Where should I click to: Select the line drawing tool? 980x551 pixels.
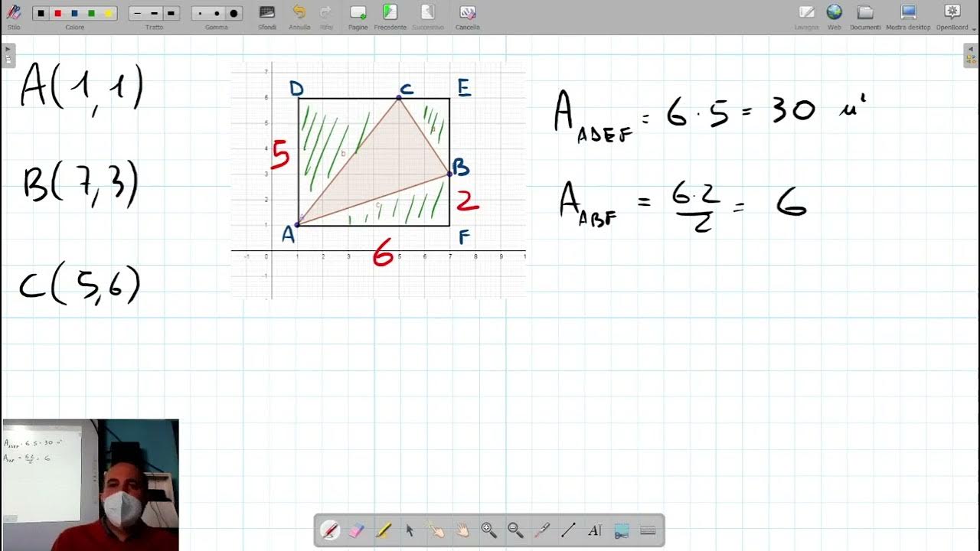click(568, 530)
